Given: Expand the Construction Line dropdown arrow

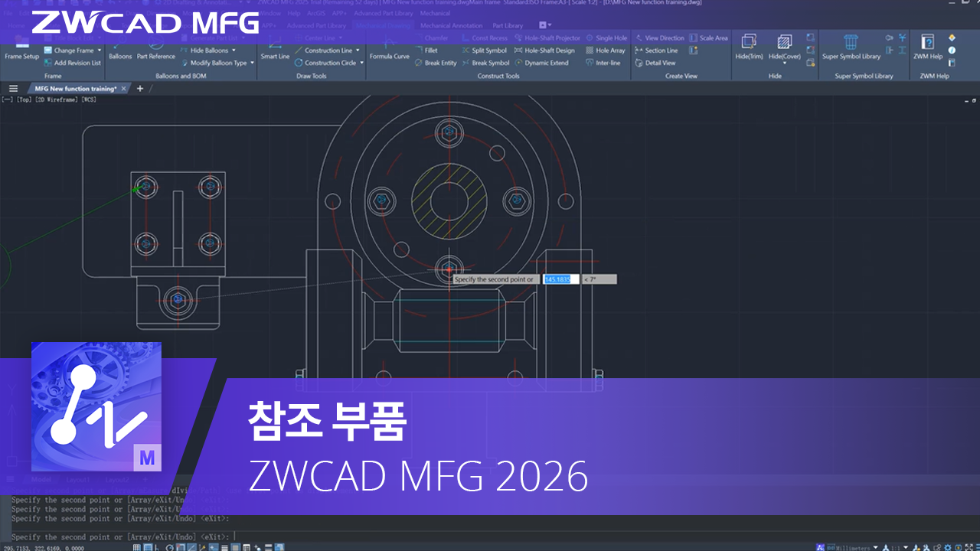Looking at the screenshot, I should tap(358, 51).
